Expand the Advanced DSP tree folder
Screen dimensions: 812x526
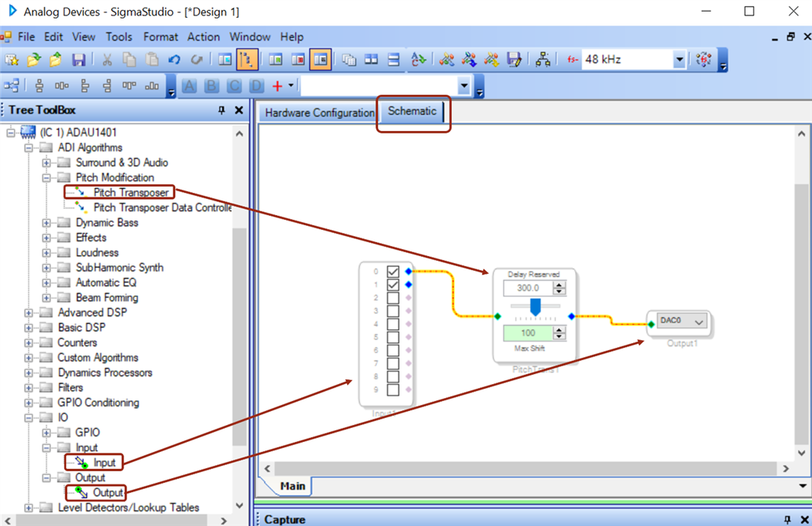[29, 312]
